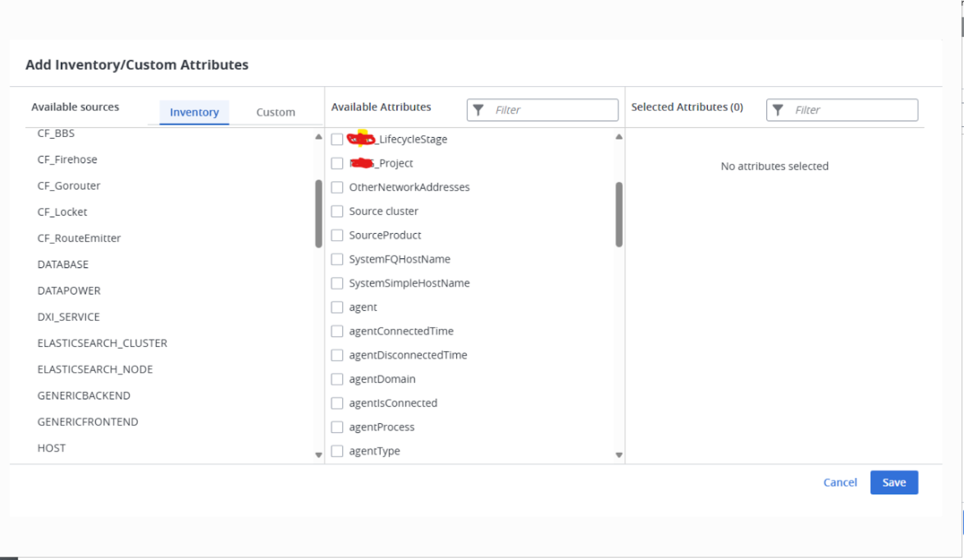Viewport: 964px width, 560px height.
Task: Click the funnel icon in Available Attributes filter
Action: [x=478, y=110]
